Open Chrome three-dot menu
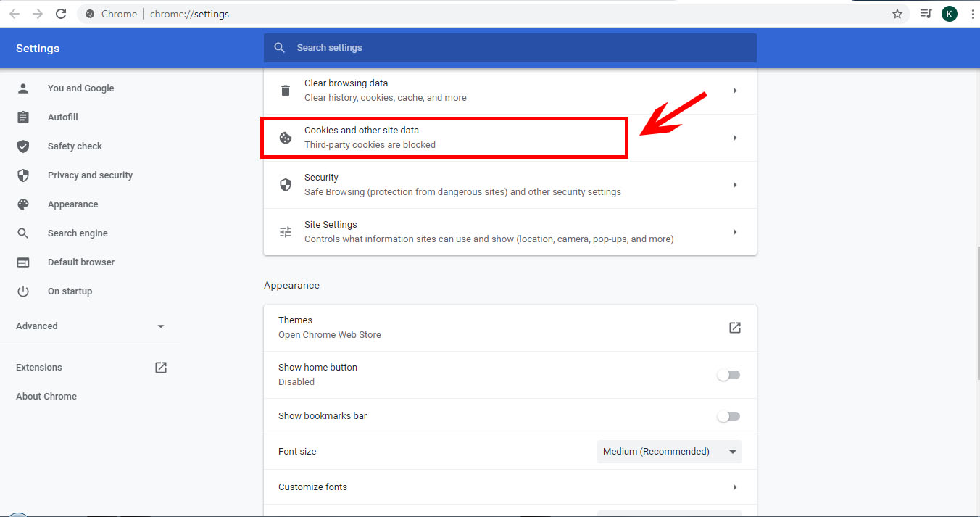 (972, 14)
